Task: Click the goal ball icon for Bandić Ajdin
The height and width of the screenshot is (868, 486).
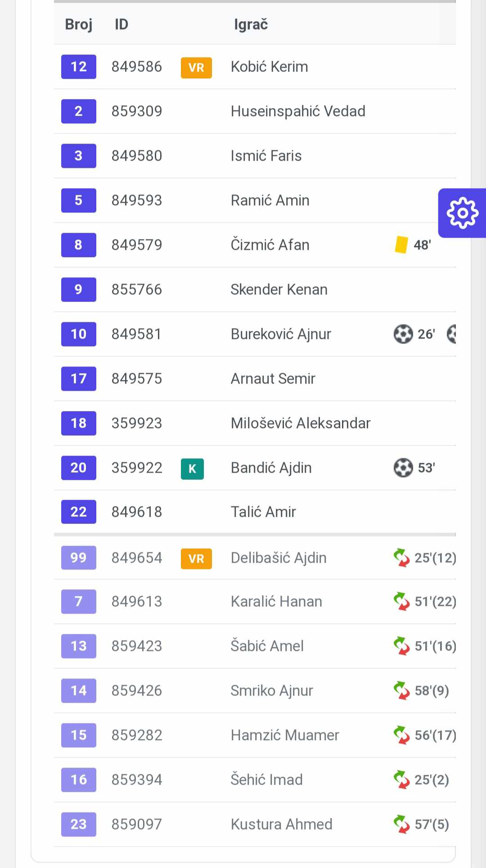Action: coord(403,468)
